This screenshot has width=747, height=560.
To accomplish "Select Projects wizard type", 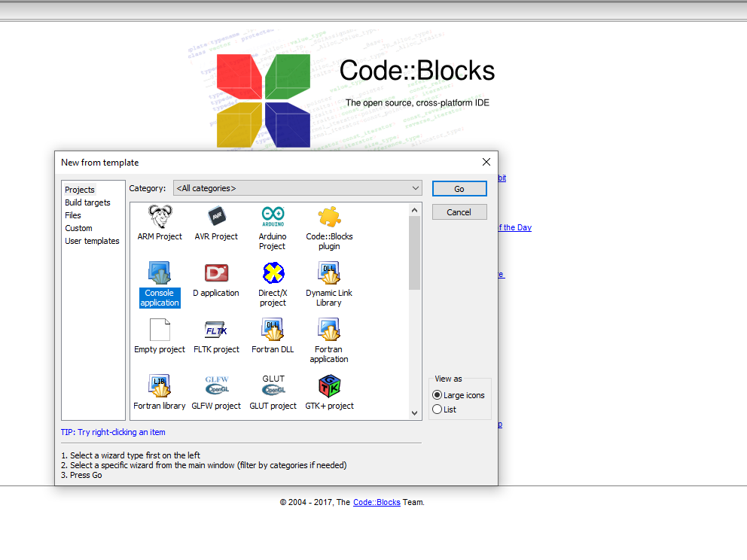I will [x=80, y=190].
